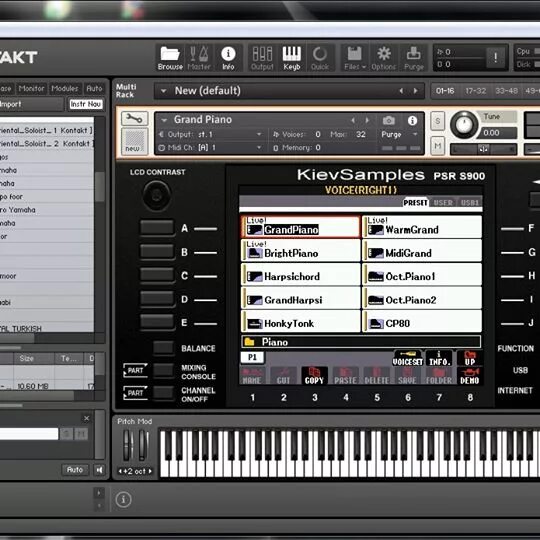Select the Harpsichord voice

point(300,274)
